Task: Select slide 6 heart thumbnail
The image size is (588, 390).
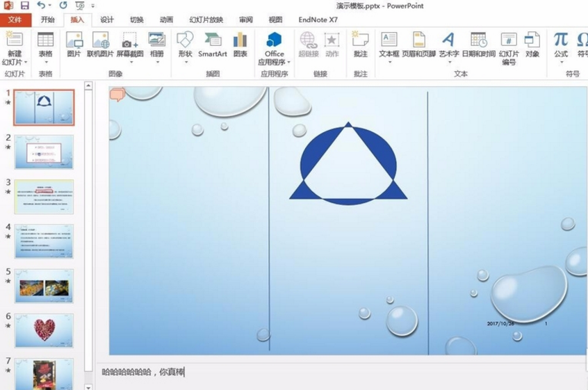Action: pyautogui.click(x=44, y=330)
